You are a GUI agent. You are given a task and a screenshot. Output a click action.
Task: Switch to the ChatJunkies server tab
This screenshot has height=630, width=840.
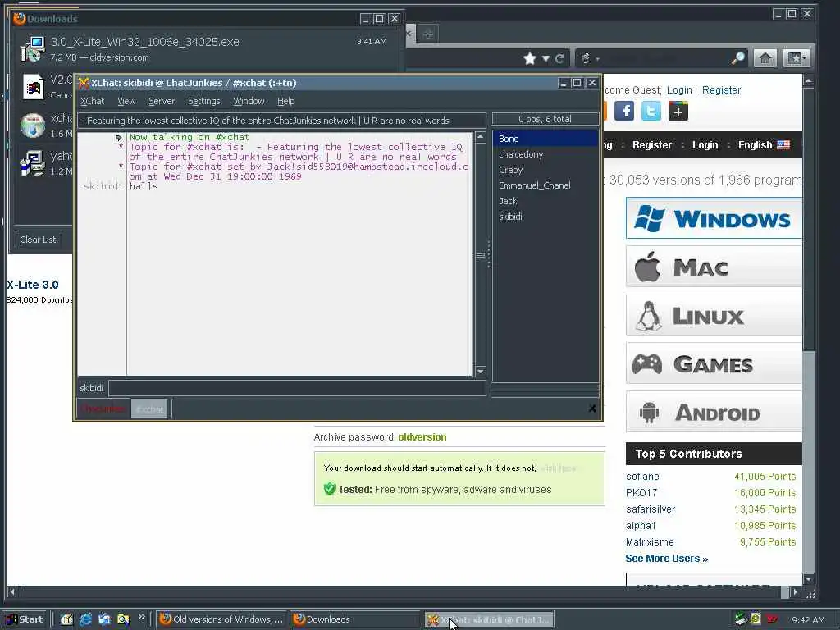(x=103, y=409)
